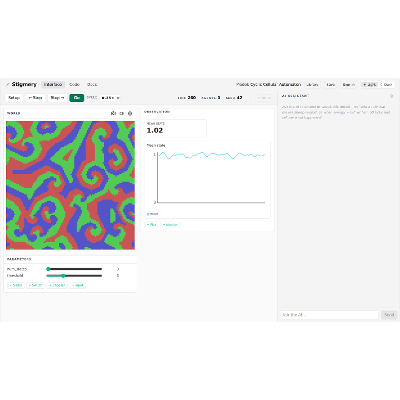This screenshot has height=400, width=400.
Task: Click the disabled button beside seed counter
Action: pyautogui.click(x=264, y=98)
